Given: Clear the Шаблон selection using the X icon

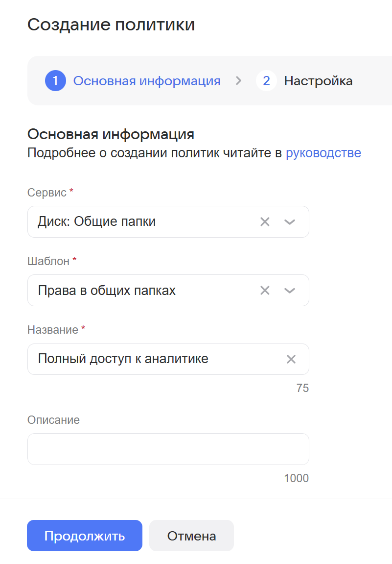Looking at the screenshot, I should [x=265, y=291].
